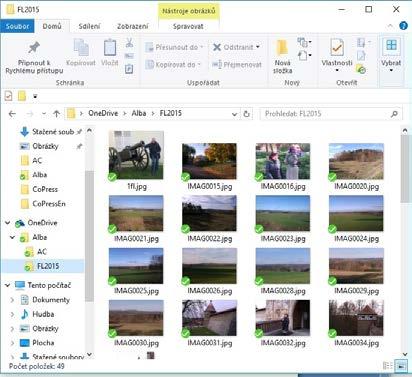This screenshot has width=412, height=377.
Task: Switch to the Domů ribbon tab
Action: [52, 26]
